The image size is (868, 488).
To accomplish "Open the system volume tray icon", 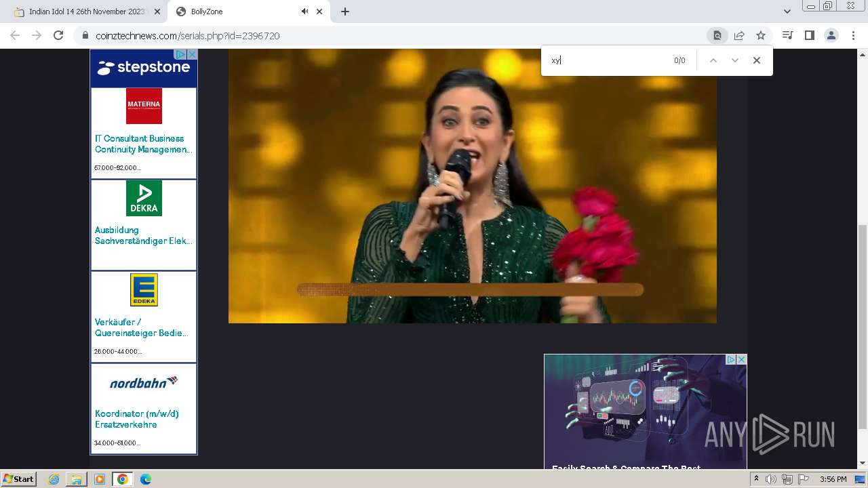I will tap(771, 479).
